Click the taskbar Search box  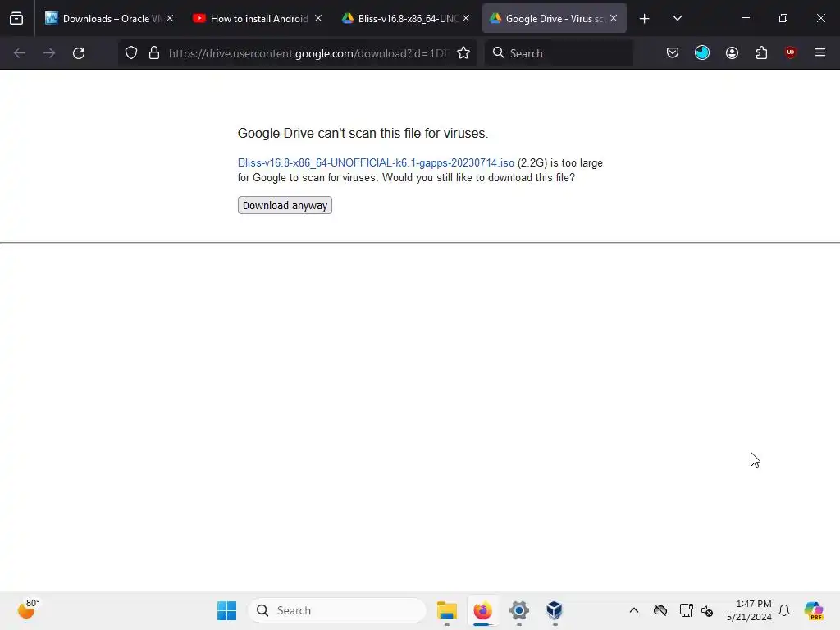[x=337, y=610]
